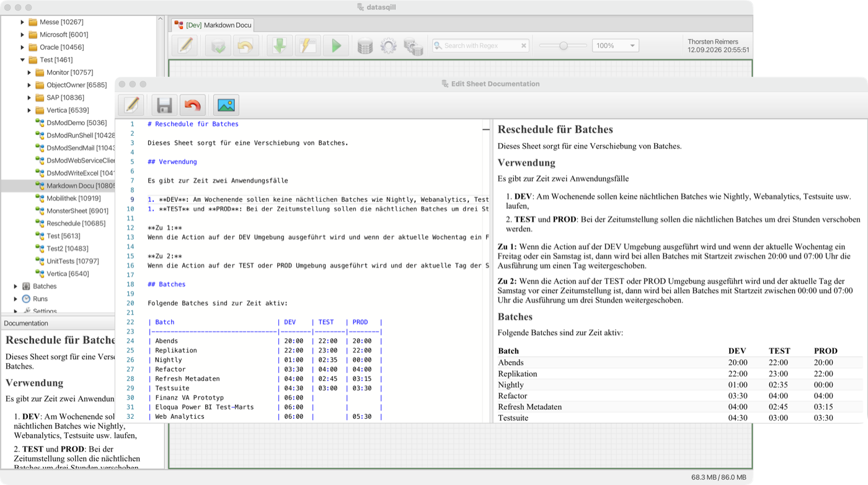Open the gear settings icon in toolbar
The width and height of the screenshot is (868, 485).
coord(389,46)
